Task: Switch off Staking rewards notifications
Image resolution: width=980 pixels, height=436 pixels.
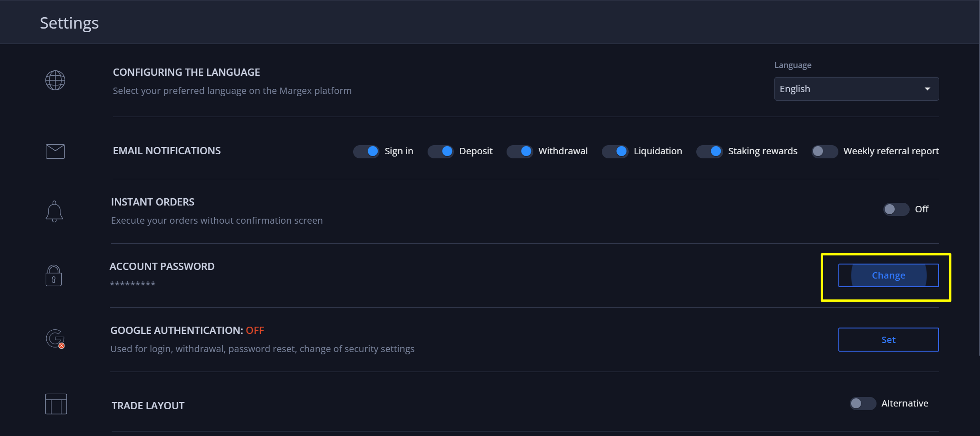Action: tap(709, 152)
